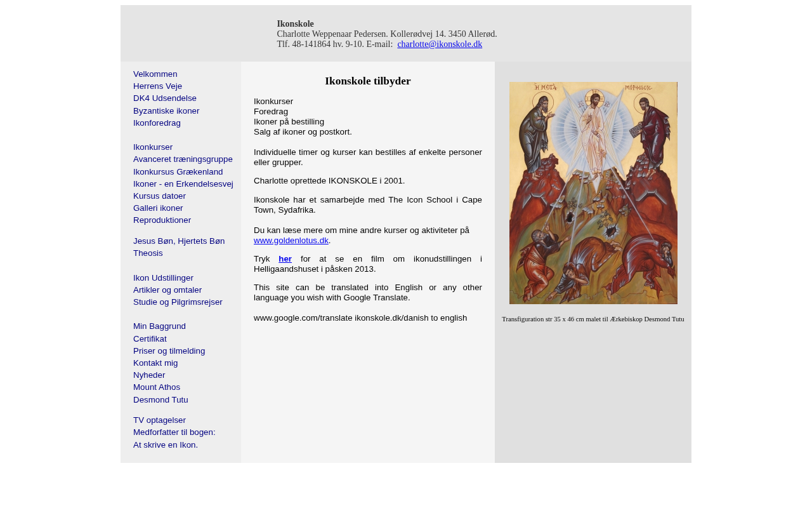The width and height of the screenshot is (812, 508).
Task: Open At skrive en Ikon link
Action: point(166,445)
